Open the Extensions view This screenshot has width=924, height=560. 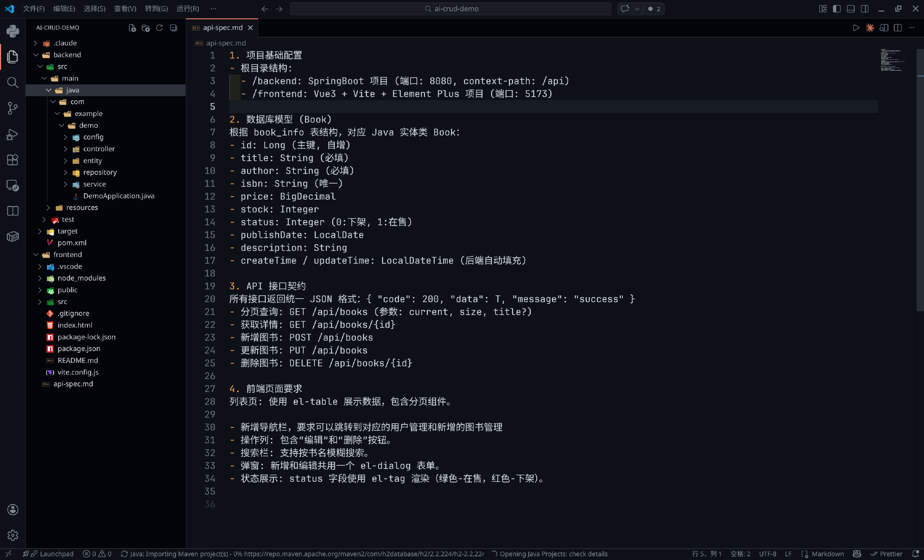click(13, 160)
